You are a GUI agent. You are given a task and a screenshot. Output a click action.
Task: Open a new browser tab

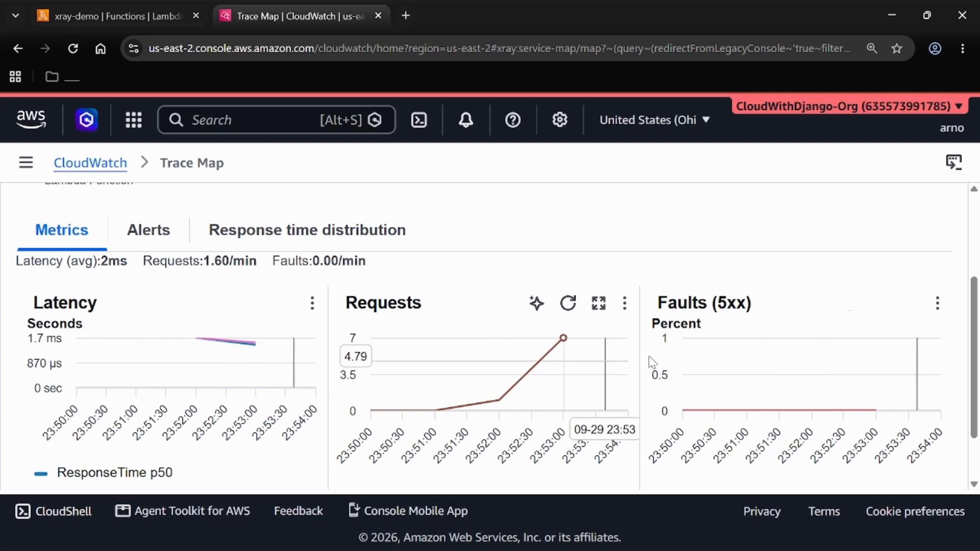(x=406, y=16)
